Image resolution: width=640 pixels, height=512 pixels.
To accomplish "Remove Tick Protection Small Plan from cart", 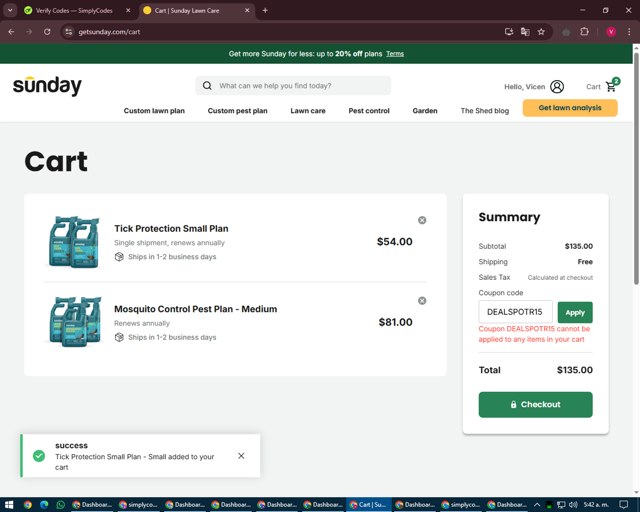I will [422, 220].
